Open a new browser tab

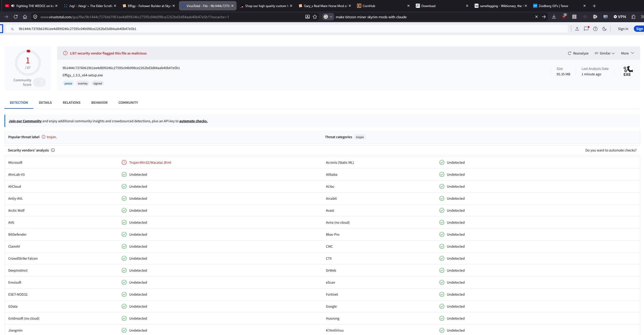(x=594, y=6)
